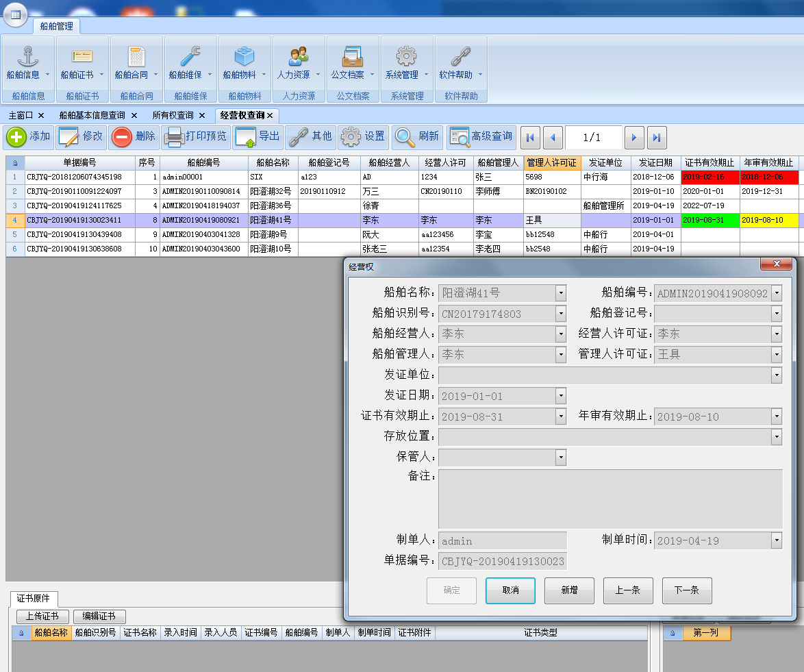
Task: Click the 添加 green plus button
Action: [x=29, y=137]
